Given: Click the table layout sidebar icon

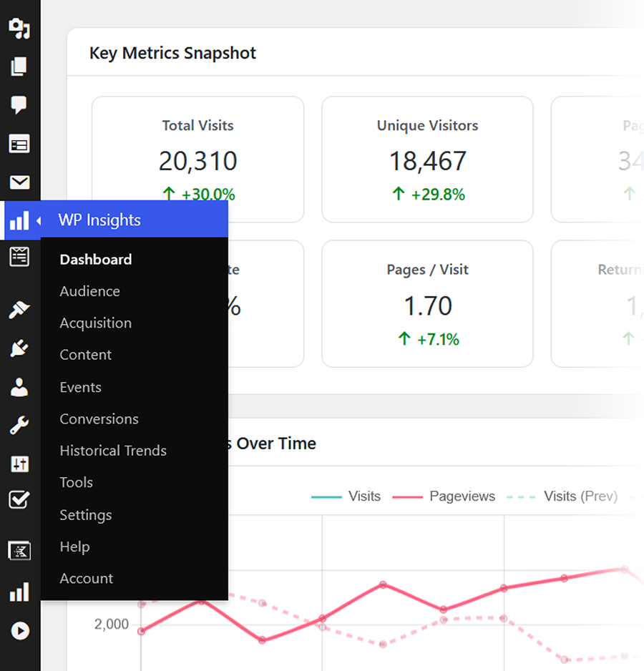Looking at the screenshot, I should [19, 144].
